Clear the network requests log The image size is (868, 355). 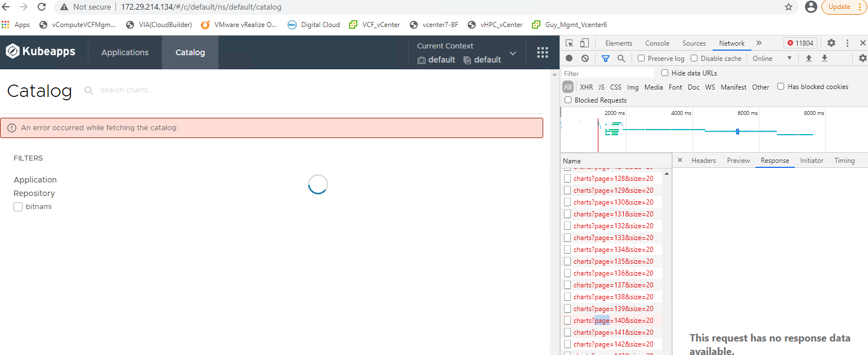point(585,58)
